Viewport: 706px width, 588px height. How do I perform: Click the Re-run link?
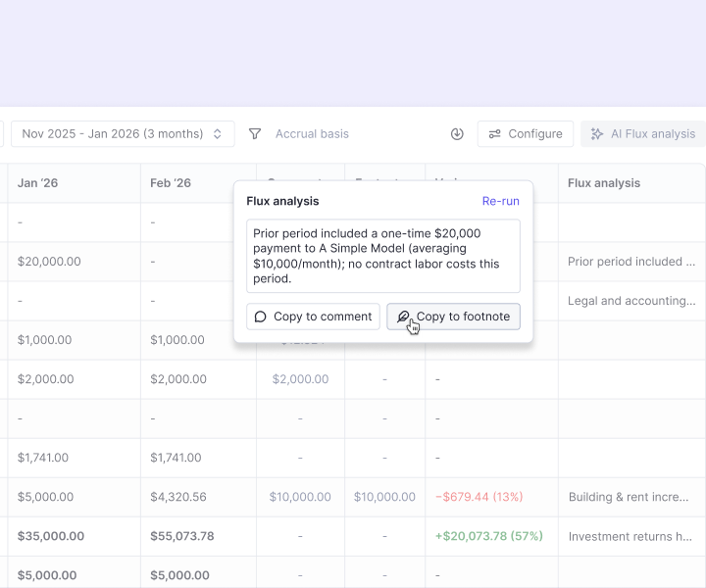click(501, 201)
